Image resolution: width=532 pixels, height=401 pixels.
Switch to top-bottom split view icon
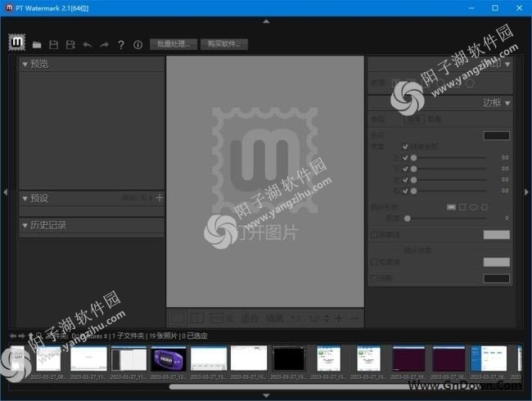click(x=216, y=318)
